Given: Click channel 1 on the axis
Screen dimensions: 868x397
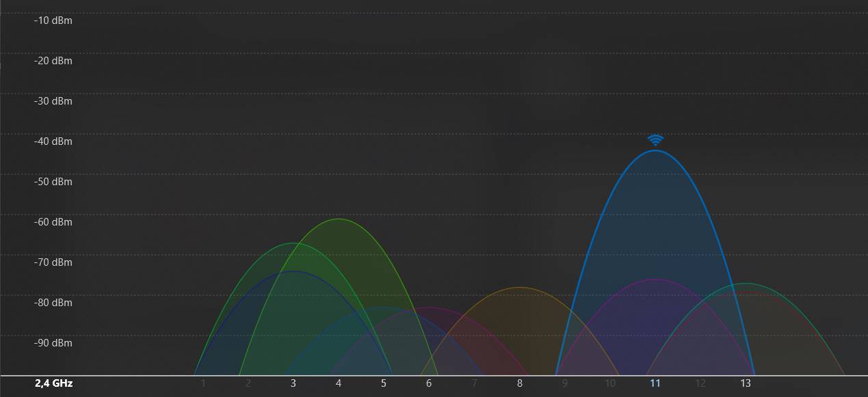Looking at the screenshot, I should tap(203, 383).
